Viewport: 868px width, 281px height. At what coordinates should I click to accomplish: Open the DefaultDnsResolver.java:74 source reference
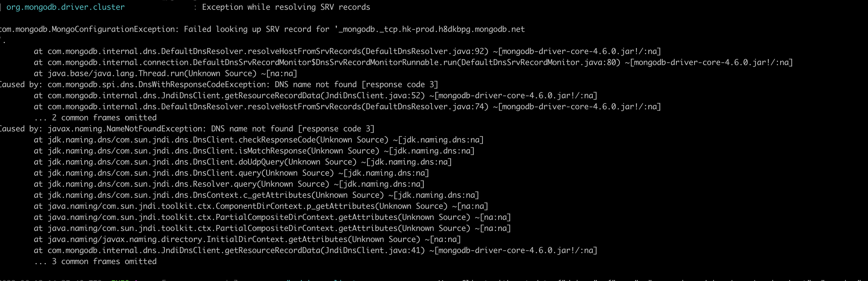tap(427, 107)
